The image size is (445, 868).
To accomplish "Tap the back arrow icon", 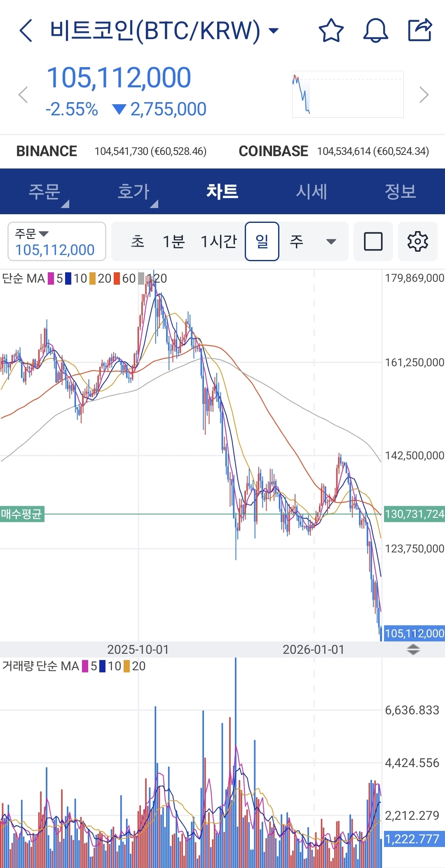I will click(x=26, y=30).
